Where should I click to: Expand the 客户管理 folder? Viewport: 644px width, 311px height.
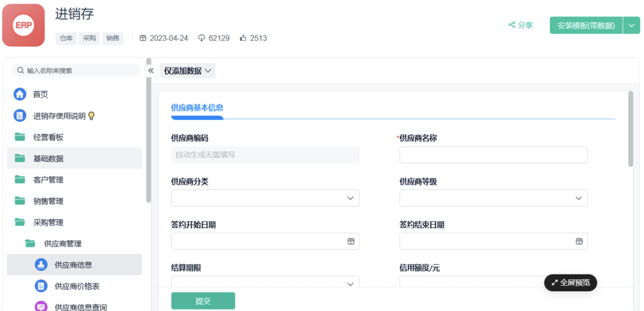pos(75,180)
